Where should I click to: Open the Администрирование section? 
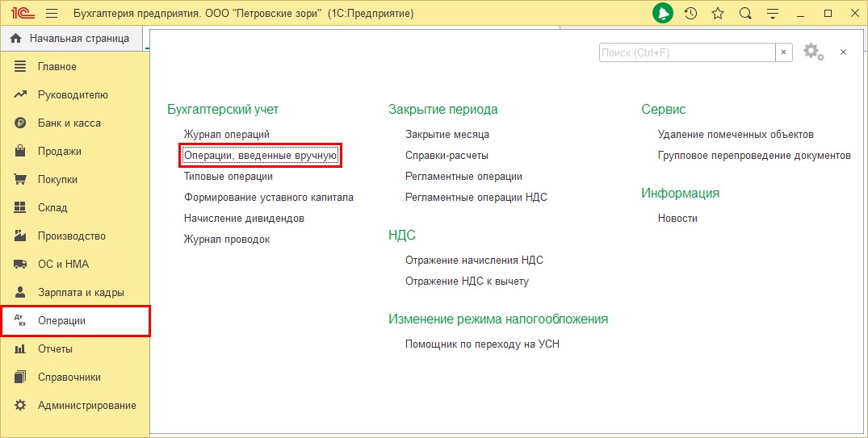point(75,406)
